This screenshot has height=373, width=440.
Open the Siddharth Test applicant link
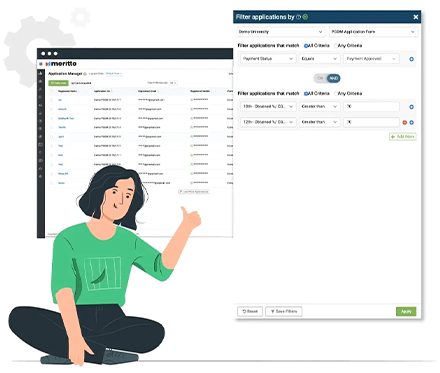66,118
